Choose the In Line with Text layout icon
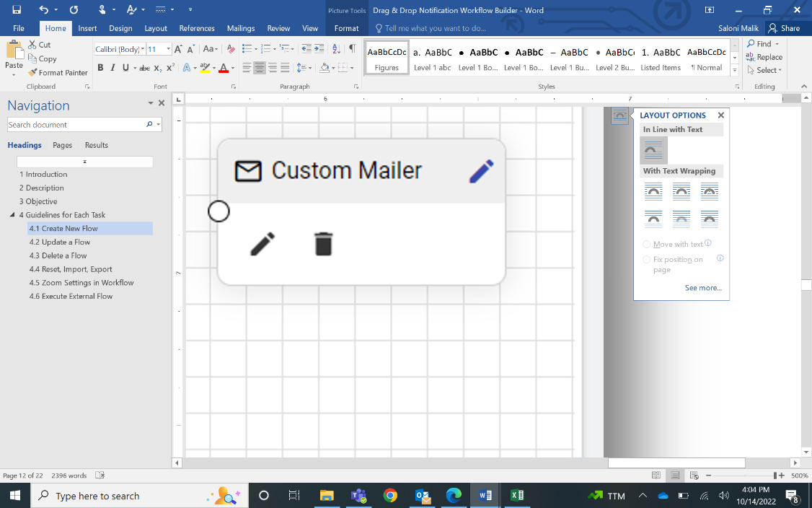812x508 pixels. [x=653, y=150]
